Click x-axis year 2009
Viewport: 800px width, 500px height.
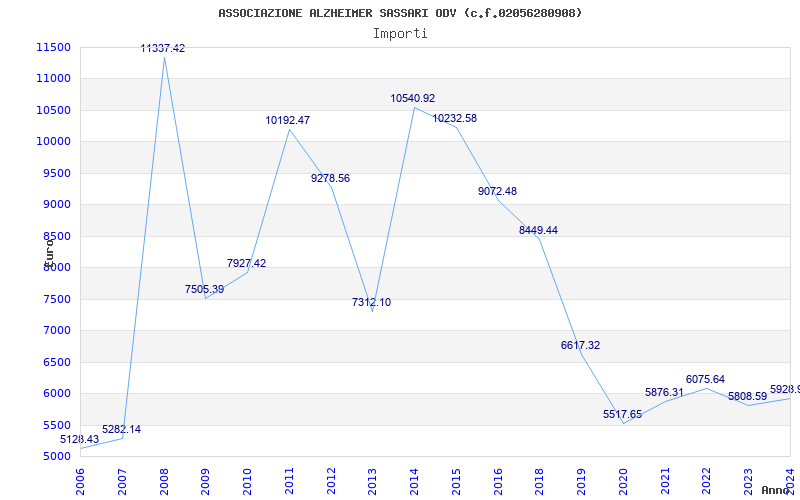206,482
